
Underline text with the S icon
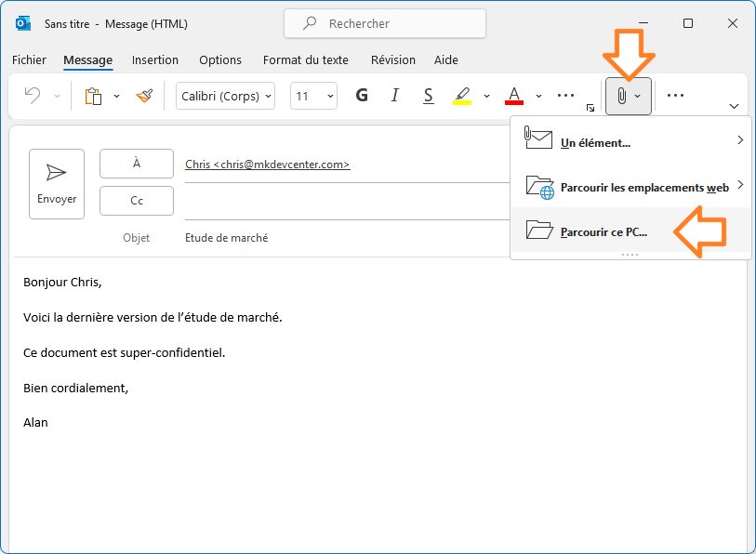[427, 95]
